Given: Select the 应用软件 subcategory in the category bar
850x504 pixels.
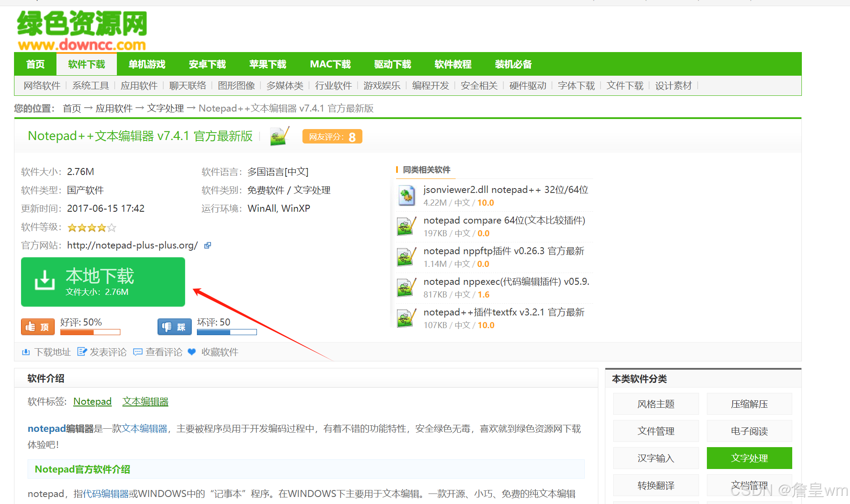Looking at the screenshot, I should [x=139, y=86].
